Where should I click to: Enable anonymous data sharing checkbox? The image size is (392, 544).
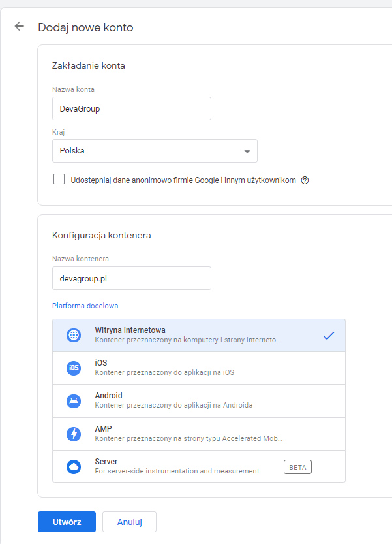click(x=59, y=180)
